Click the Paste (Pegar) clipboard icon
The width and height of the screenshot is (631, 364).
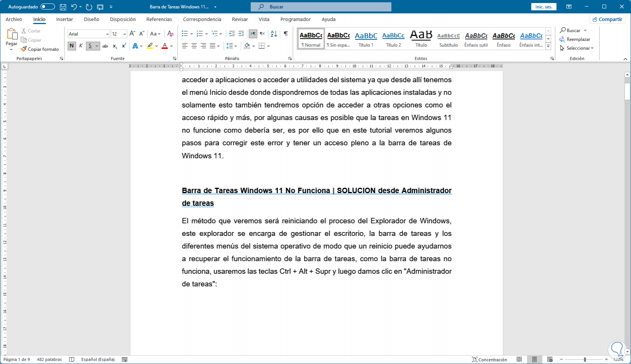11,34
